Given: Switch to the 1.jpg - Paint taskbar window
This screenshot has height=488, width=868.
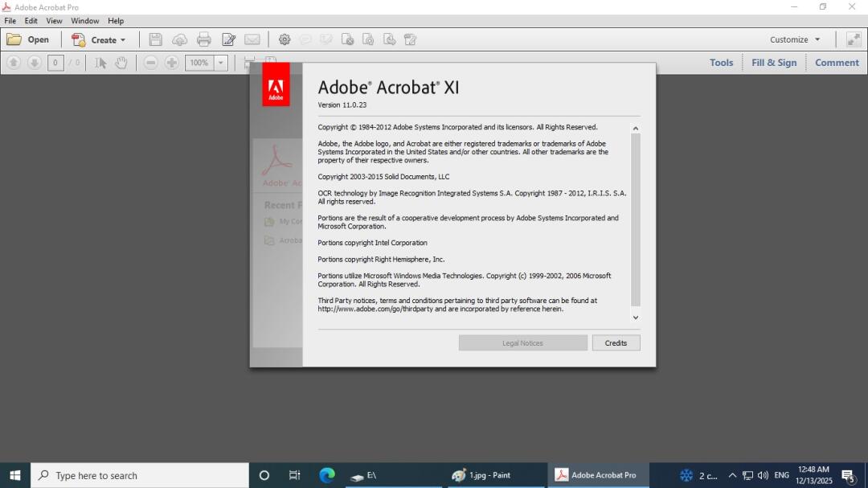Looking at the screenshot, I should pos(495,475).
